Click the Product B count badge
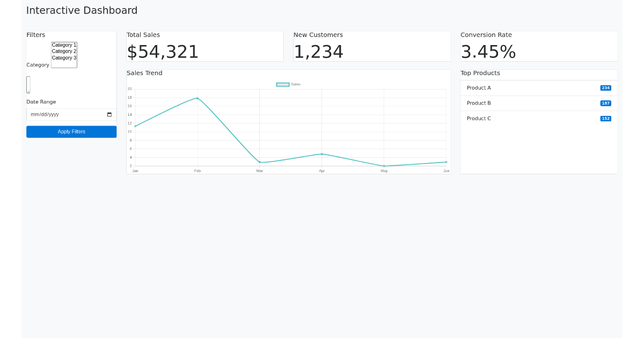644x338 pixels. [605, 103]
